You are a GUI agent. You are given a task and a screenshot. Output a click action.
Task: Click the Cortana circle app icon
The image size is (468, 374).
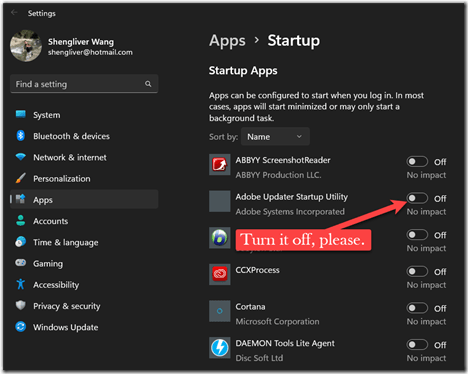pos(220,311)
